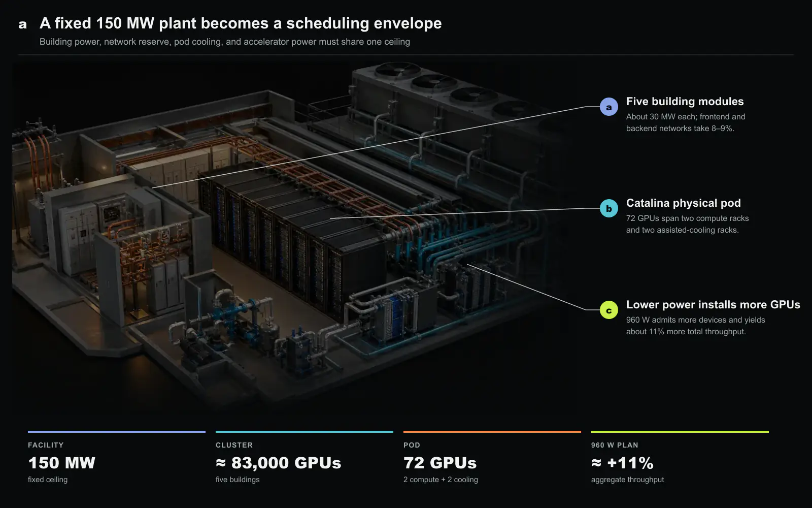Click the panel letter 'a' beside the title
812x508 pixels.
[22, 24]
